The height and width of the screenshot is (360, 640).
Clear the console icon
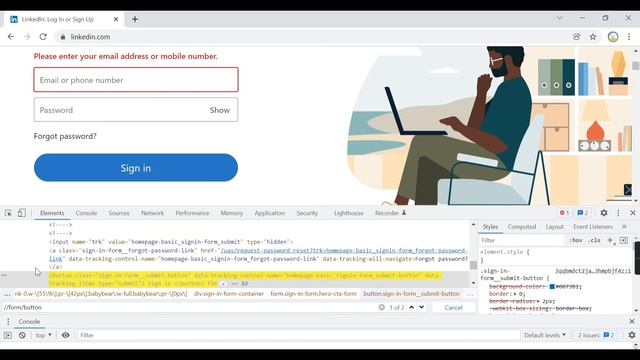coord(22,335)
